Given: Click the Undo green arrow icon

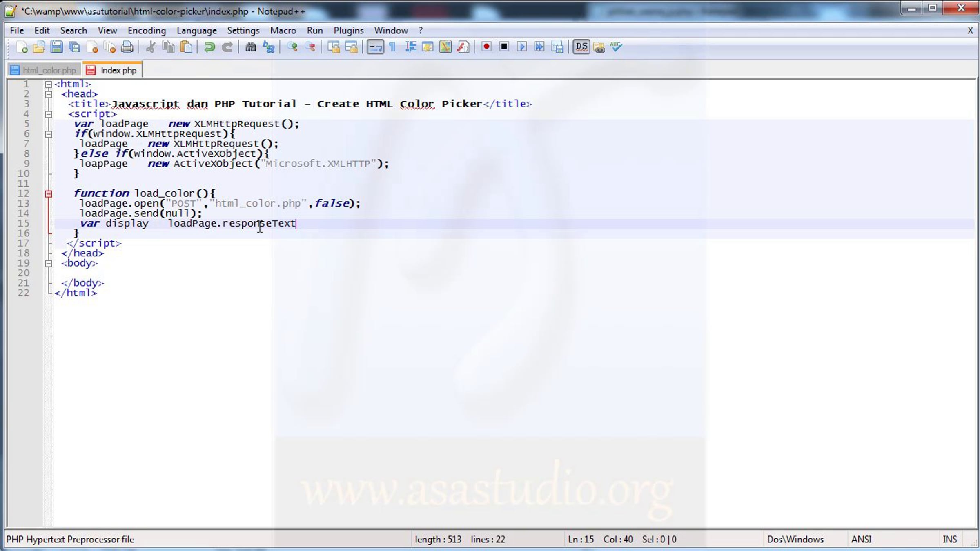Looking at the screenshot, I should [x=209, y=47].
